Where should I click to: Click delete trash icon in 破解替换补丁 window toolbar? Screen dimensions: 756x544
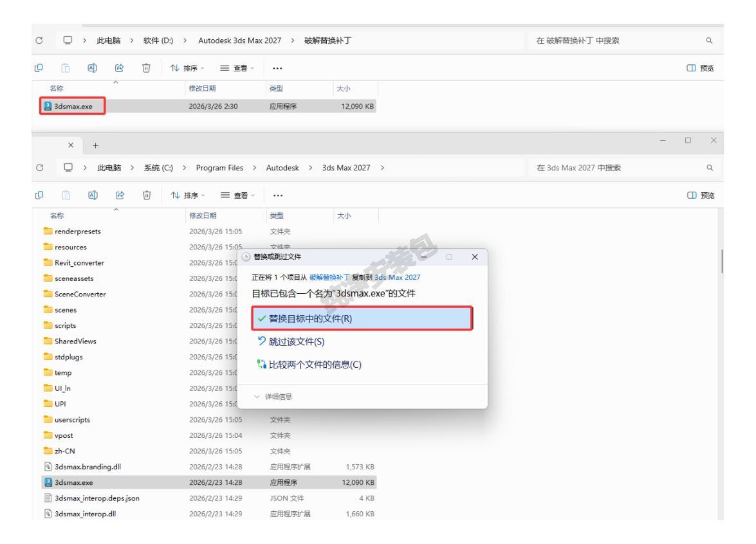146,68
